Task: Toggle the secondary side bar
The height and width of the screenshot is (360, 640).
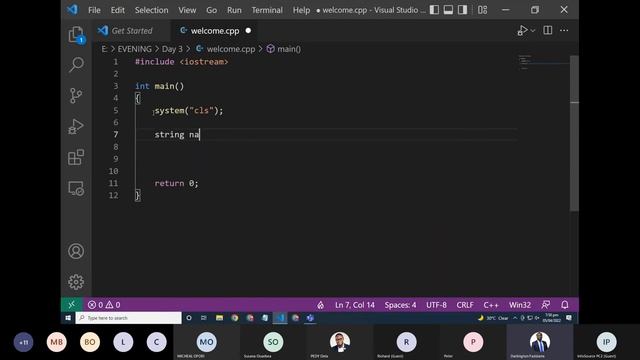Action: (462, 10)
